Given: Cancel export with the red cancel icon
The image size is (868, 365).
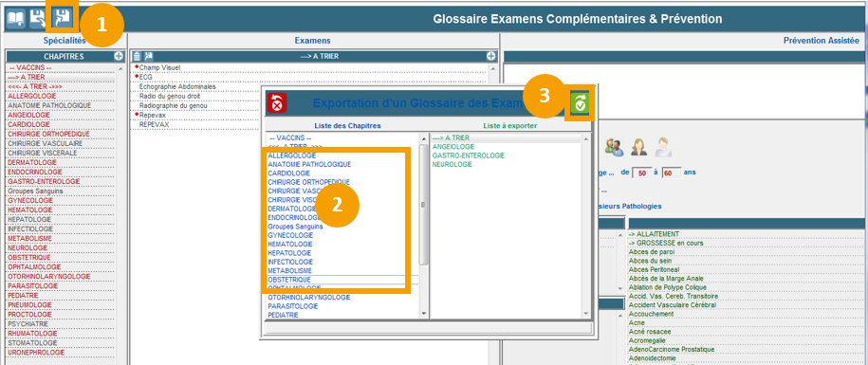Looking at the screenshot, I should tap(277, 102).
